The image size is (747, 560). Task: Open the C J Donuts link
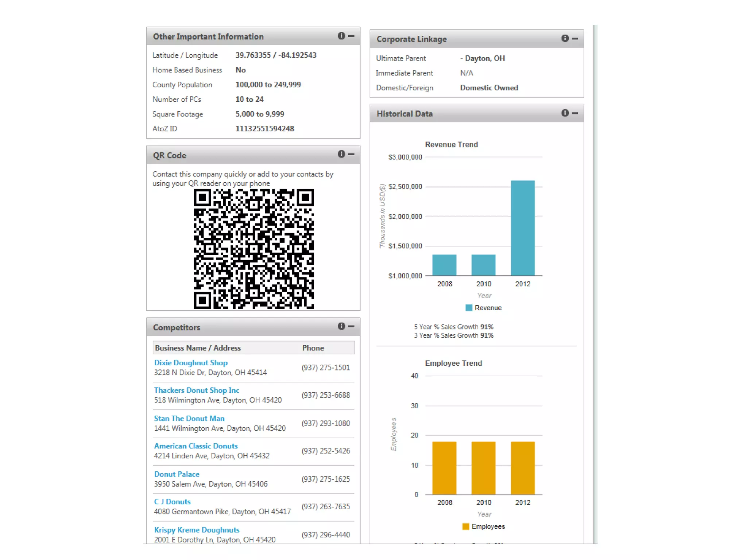[x=172, y=502]
